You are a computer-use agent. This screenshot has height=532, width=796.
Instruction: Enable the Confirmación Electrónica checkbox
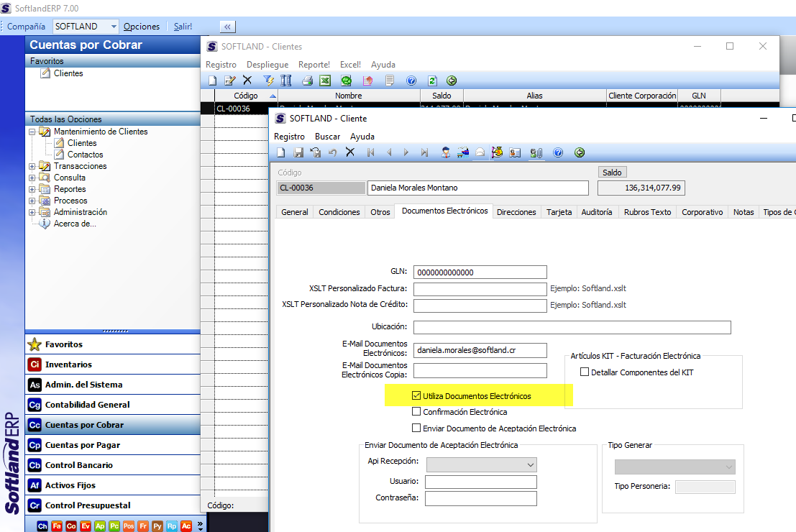(416, 411)
